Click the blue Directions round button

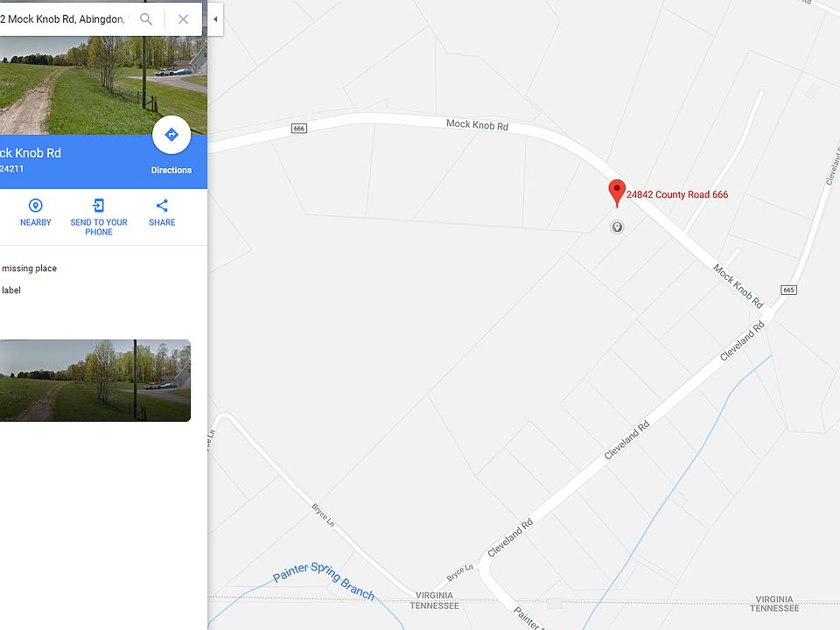click(171, 135)
